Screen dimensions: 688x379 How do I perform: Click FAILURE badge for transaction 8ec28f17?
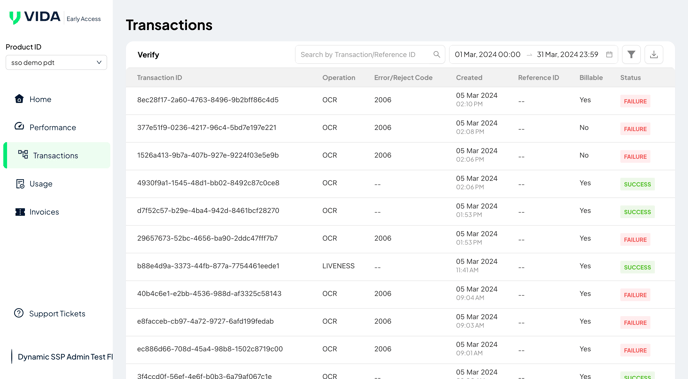[x=635, y=101]
